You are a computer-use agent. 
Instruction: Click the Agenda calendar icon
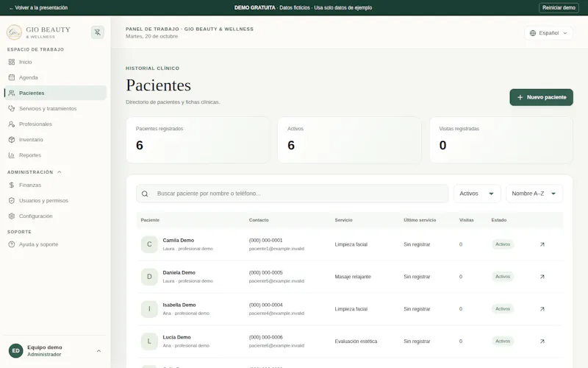pyautogui.click(x=12, y=77)
